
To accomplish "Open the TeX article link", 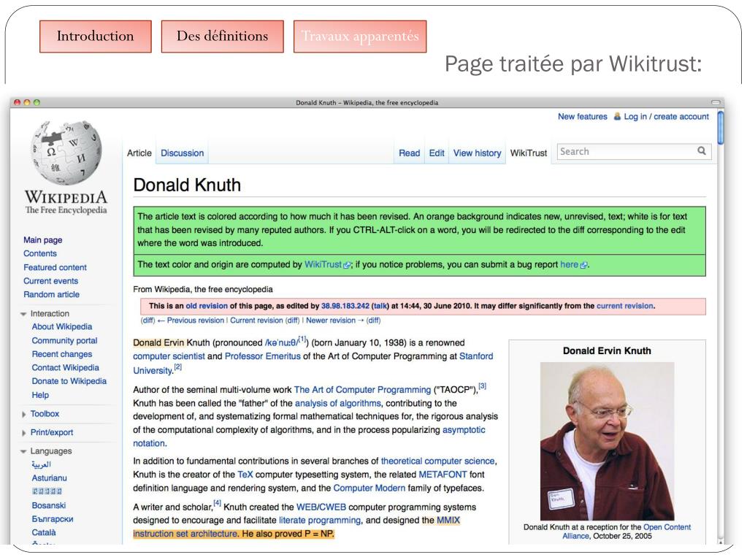I will (245, 475).
